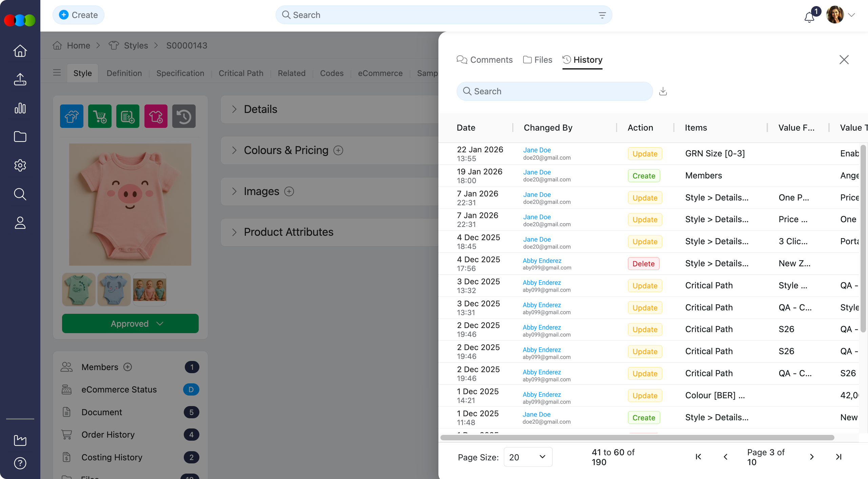868x479 pixels.
Task: Go to next history page
Action: pyautogui.click(x=812, y=457)
